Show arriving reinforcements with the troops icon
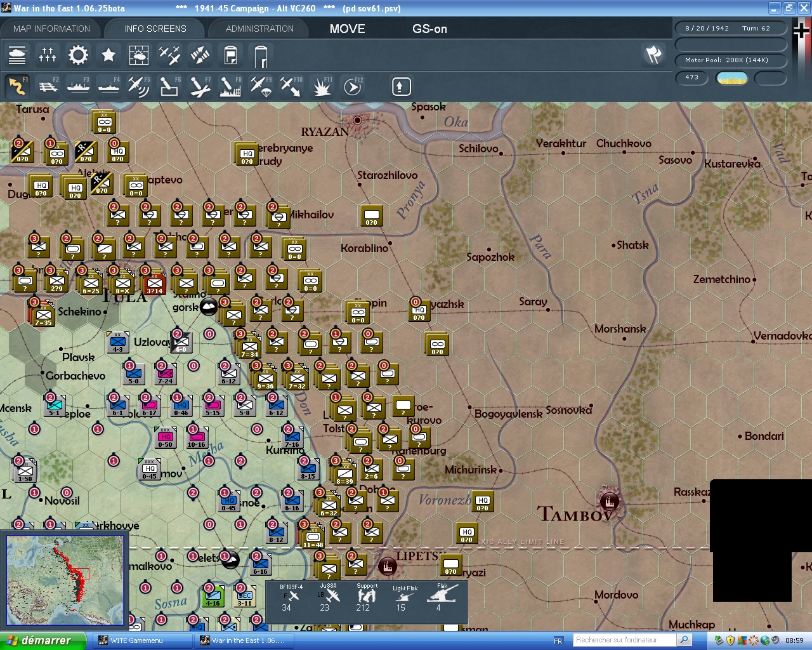Screen dimensions: 812x650 click(47, 55)
